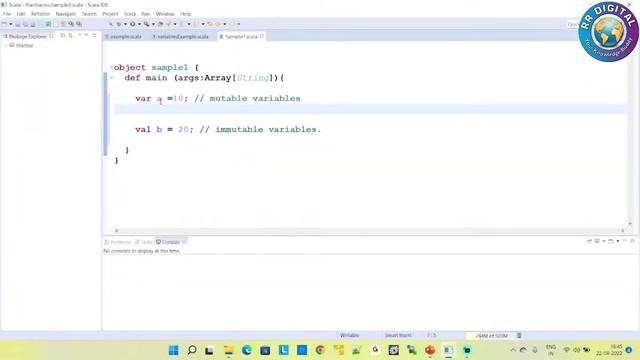Click the Scala IDE taskbar icon
Viewport: 640px width, 360px height.
448,350
